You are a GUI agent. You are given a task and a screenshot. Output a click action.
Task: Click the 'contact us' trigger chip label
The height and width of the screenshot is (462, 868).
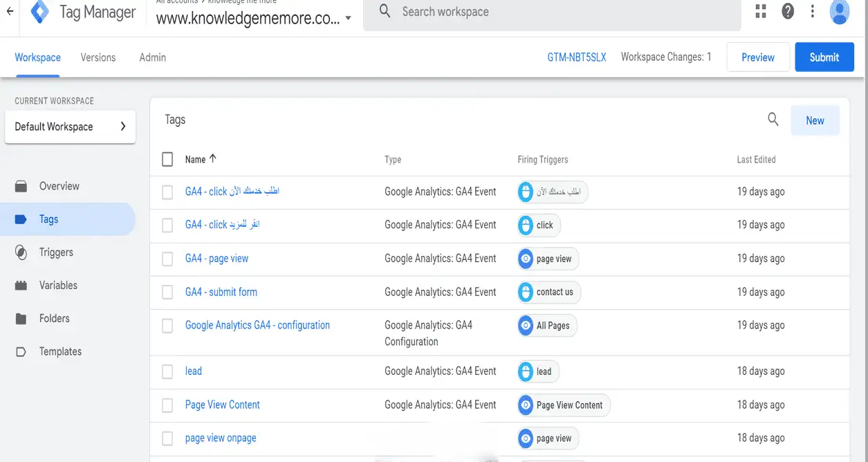555,292
